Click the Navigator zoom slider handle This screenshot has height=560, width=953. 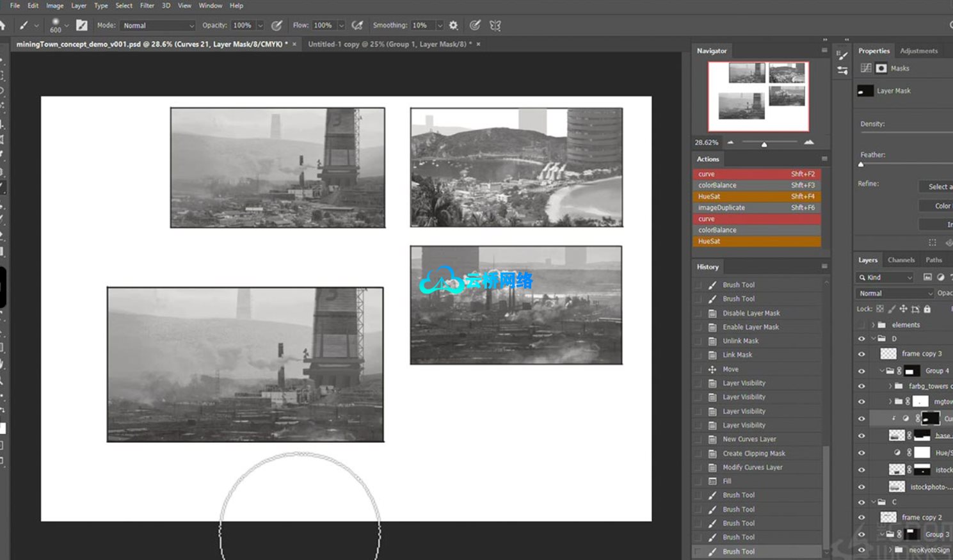coord(764,144)
